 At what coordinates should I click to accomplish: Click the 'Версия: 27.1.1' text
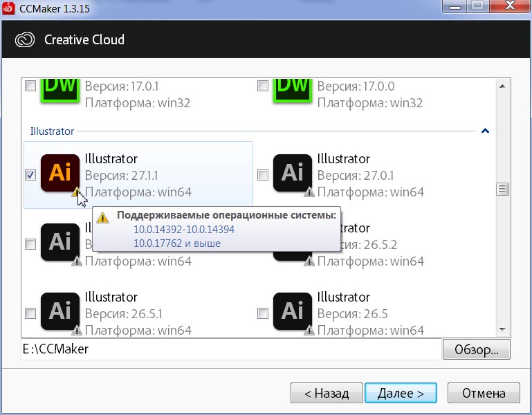(121, 176)
